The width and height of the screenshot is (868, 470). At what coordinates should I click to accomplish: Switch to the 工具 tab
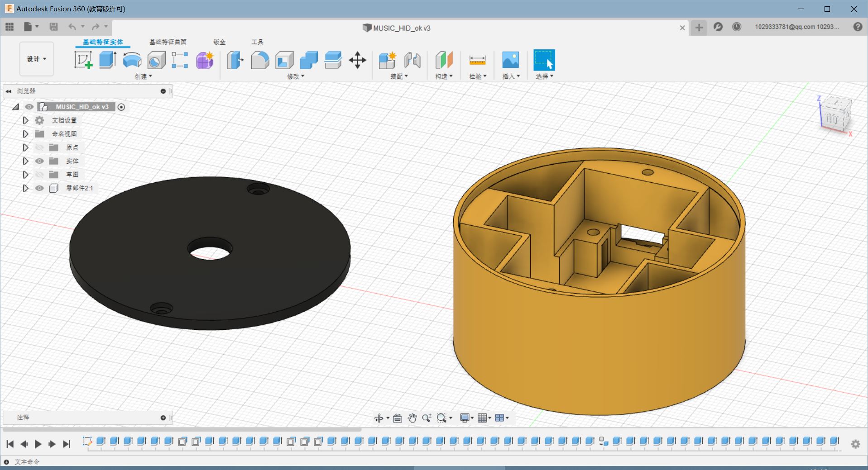coord(257,42)
